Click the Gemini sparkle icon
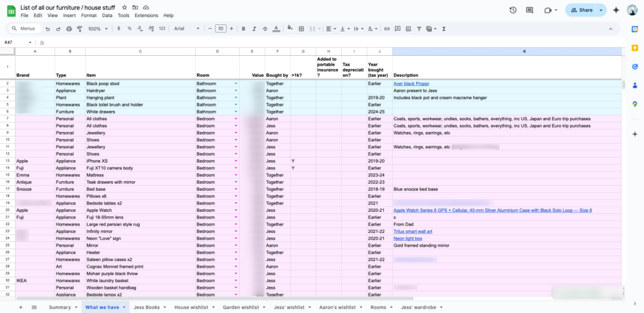The height and width of the screenshot is (313, 644). click(616, 10)
